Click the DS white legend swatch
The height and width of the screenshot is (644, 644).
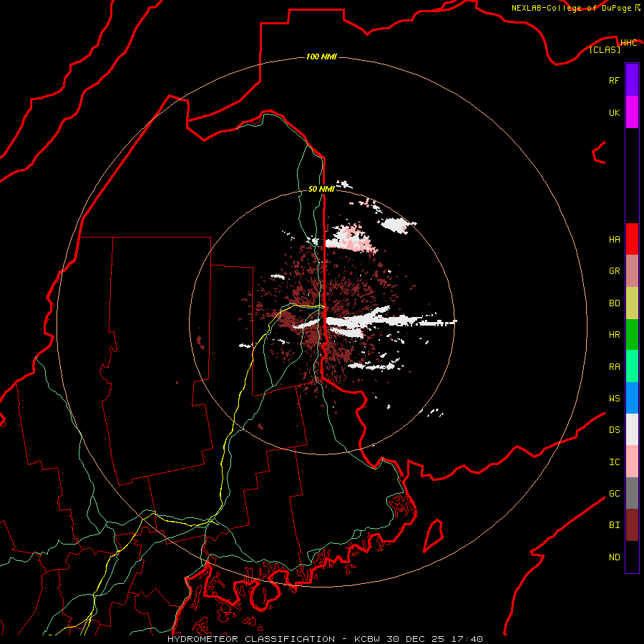click(632, 429)
